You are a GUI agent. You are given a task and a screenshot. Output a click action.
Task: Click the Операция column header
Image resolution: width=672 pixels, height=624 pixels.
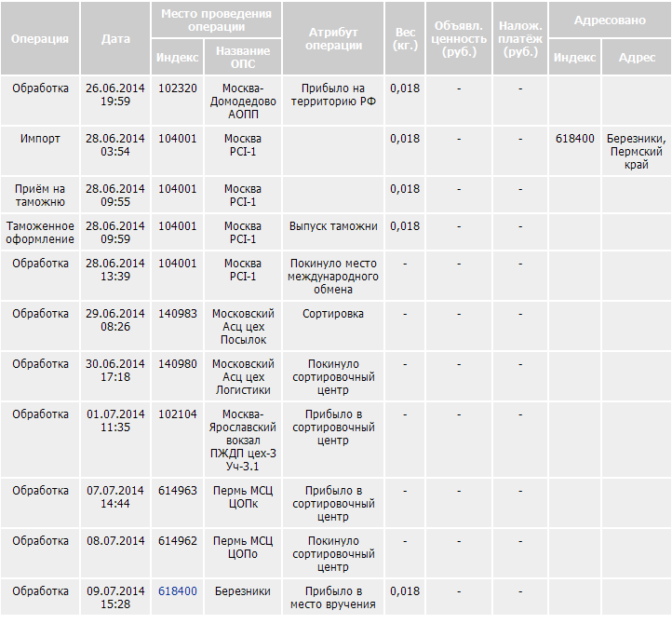point(40,39)
